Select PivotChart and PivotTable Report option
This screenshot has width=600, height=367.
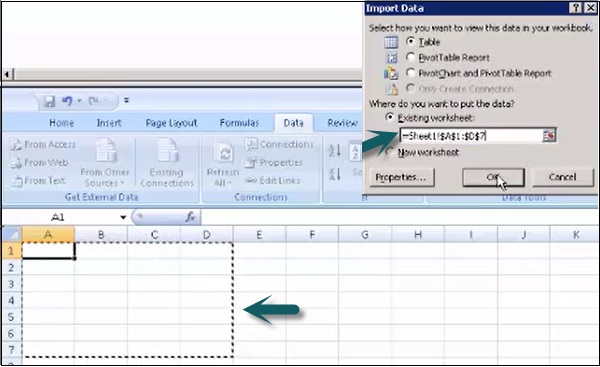pyautogui.click(x=411, y=73)
